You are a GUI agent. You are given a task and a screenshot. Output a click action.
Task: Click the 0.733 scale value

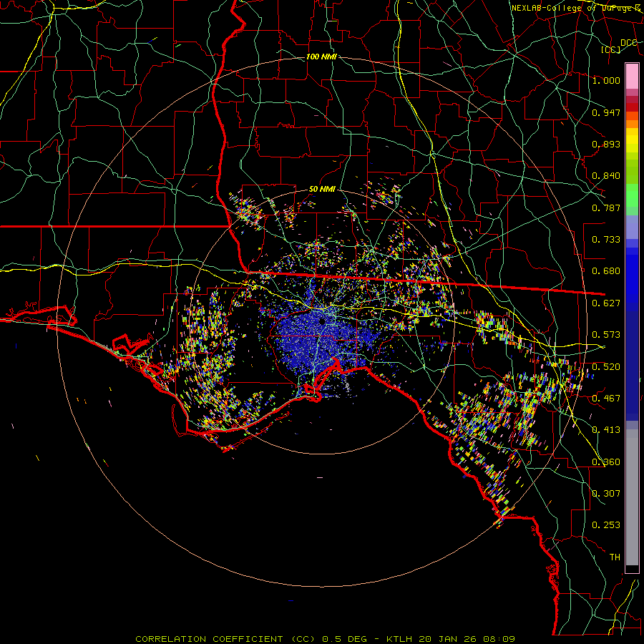tap(606, 240)
